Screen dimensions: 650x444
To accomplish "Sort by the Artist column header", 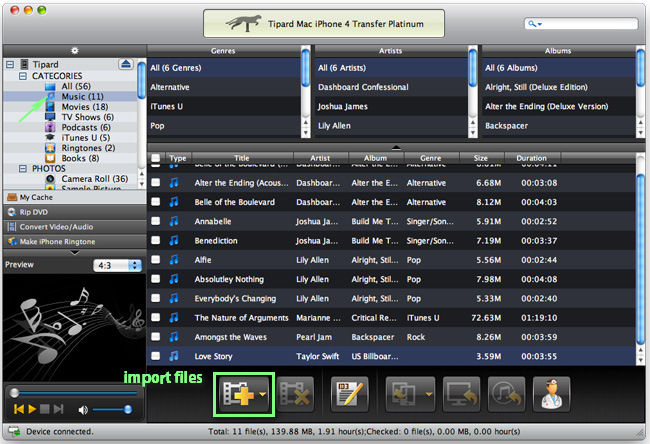I will (x=320, y=158).
